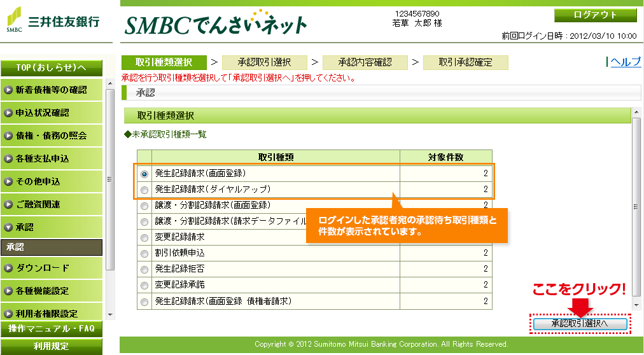This screenshot has width=644, height=355.
Task: Click the arrow icon beside 各種機能設定
Action: coord(8,291)
